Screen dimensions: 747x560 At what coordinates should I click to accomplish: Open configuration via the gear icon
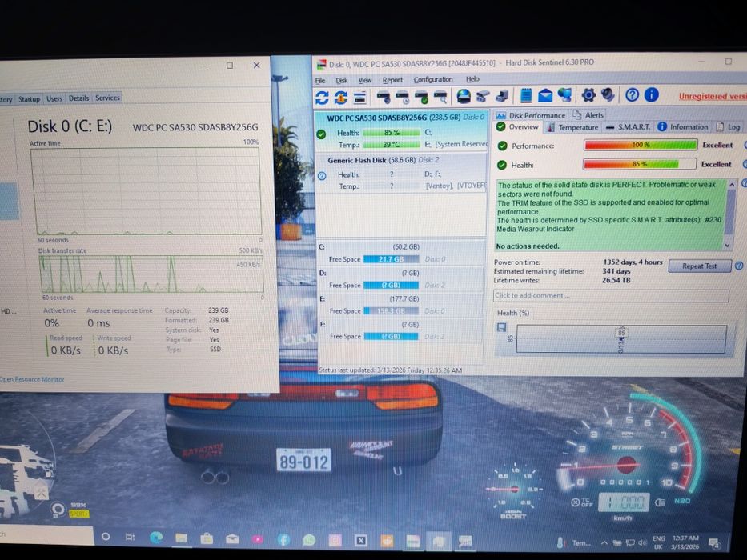pos(588,95)
